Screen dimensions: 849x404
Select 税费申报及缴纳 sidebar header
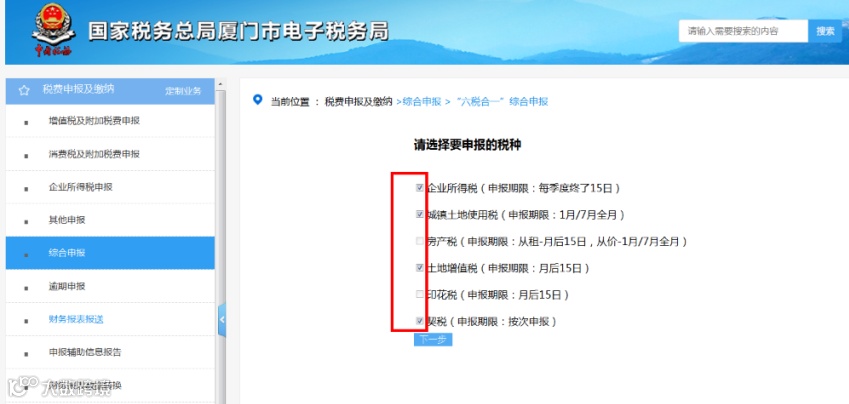(79, 89)
